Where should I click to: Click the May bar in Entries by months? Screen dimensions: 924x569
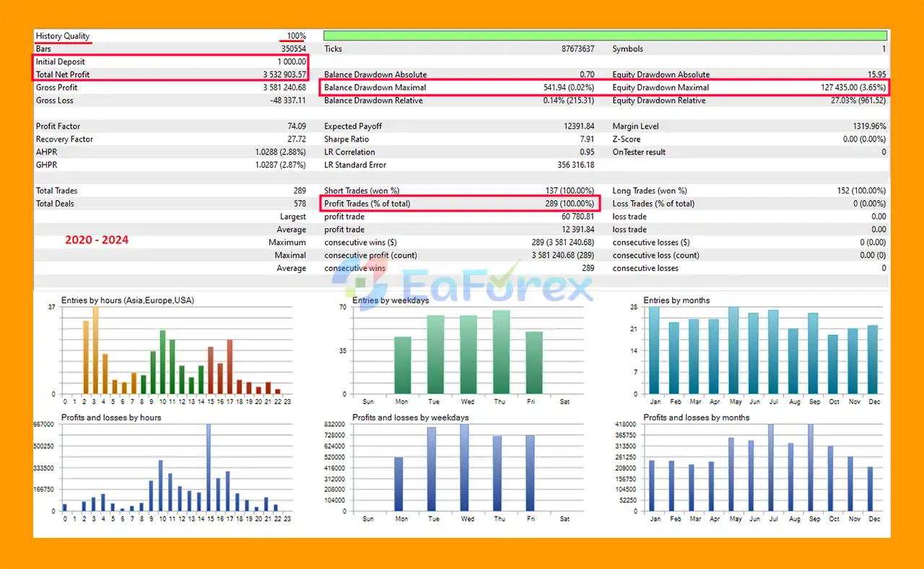pyautogui.click(x=733, y=350)
